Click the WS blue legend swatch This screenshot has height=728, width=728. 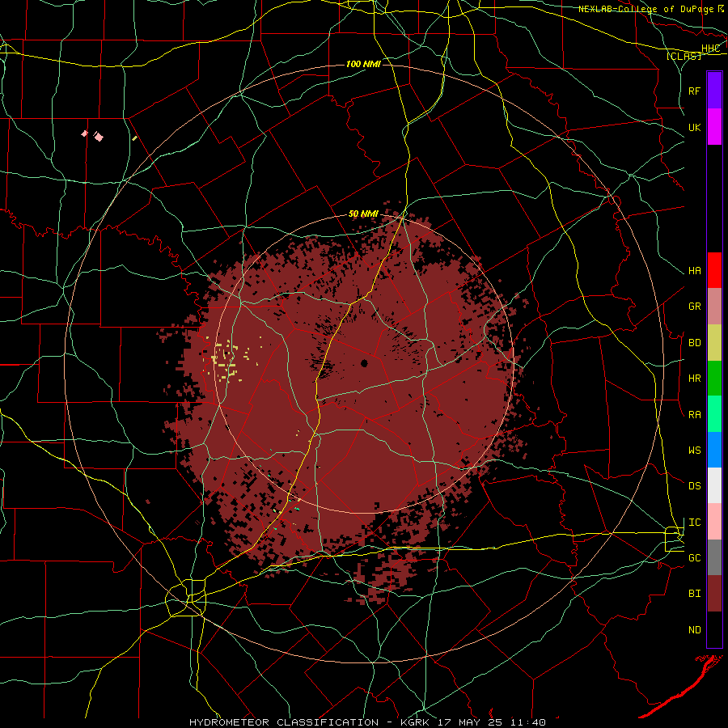[714, 450]
